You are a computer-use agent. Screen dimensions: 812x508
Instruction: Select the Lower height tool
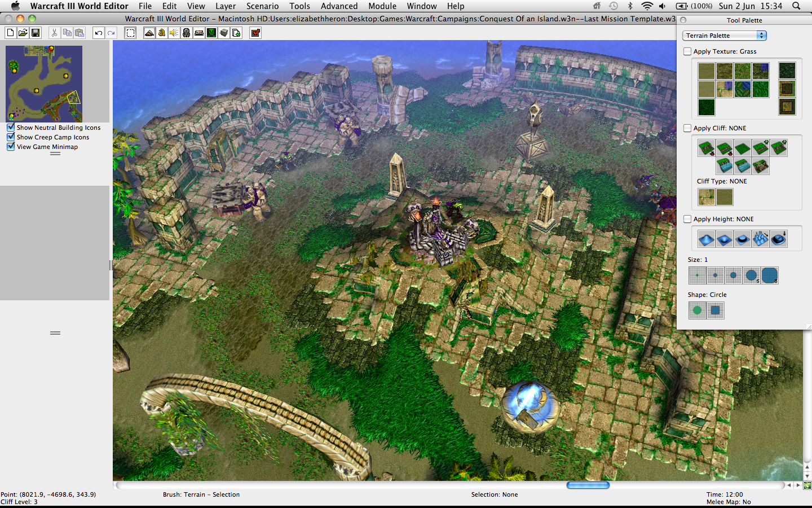725,239
